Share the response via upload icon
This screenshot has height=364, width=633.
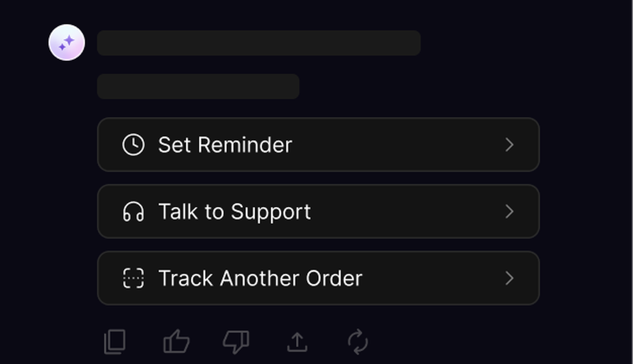[297, 342]
